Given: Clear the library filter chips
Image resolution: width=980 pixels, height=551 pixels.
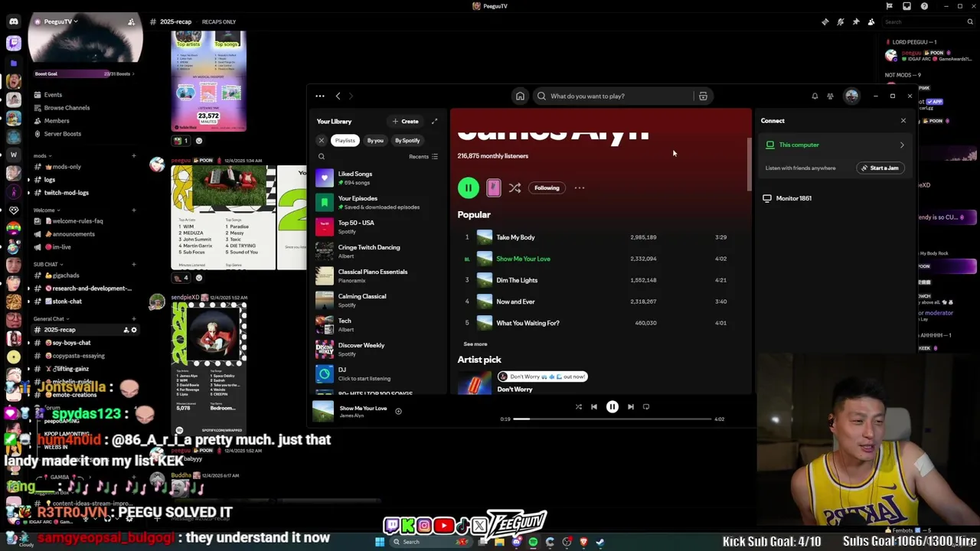Looking at the screenshot, I should coord(322,140).
